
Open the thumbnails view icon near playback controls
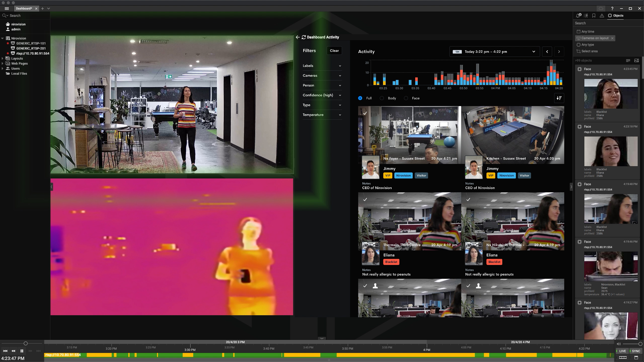623,358
